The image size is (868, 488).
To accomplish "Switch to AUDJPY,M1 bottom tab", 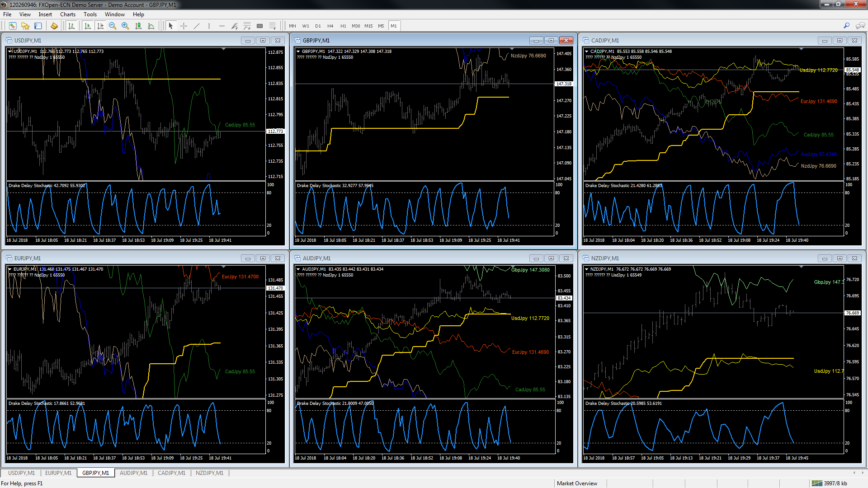I will click(133, 473).
